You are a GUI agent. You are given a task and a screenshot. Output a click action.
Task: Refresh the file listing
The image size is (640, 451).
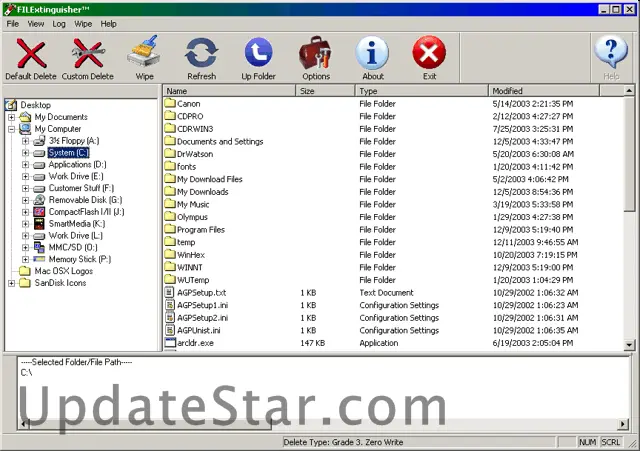(201, 53)
